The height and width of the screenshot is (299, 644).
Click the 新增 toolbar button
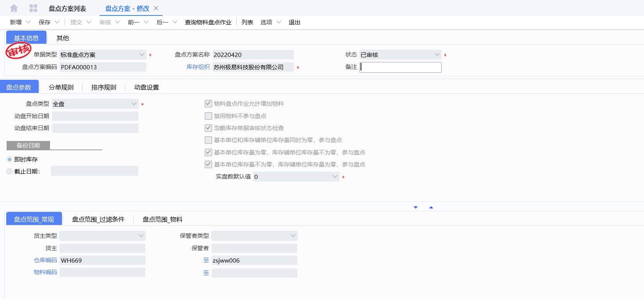coord(16,22)
